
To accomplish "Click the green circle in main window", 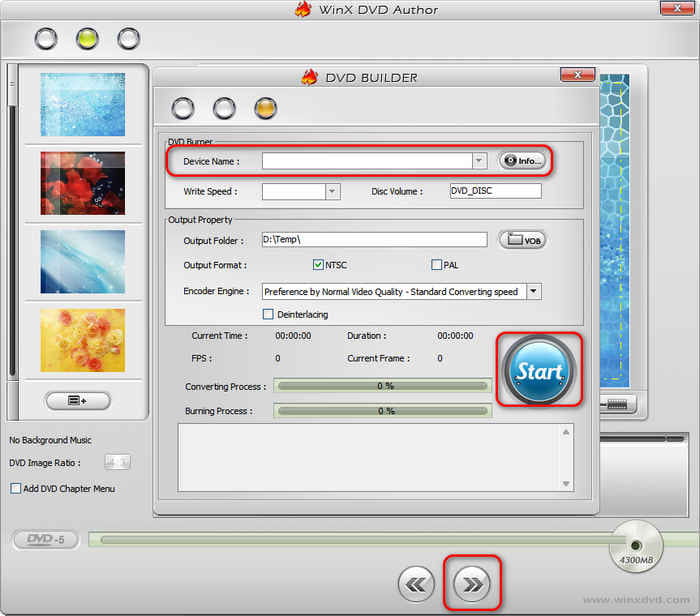I will [87, 39].
